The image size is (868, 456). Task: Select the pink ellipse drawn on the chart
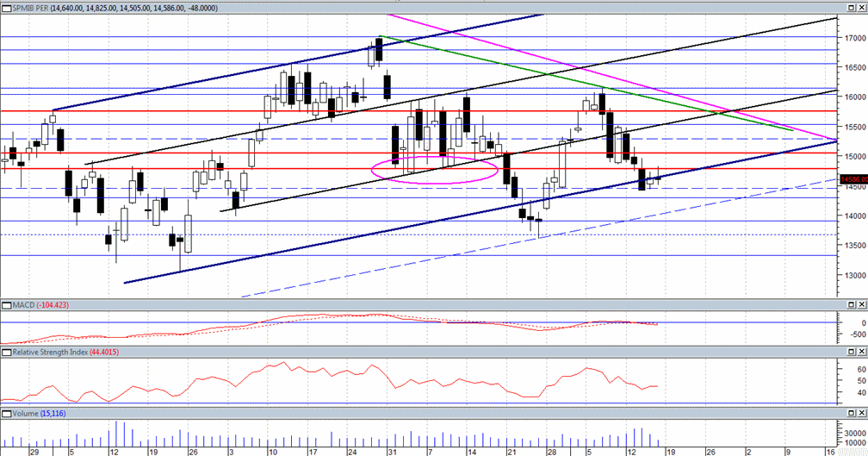tap(435, 170)
